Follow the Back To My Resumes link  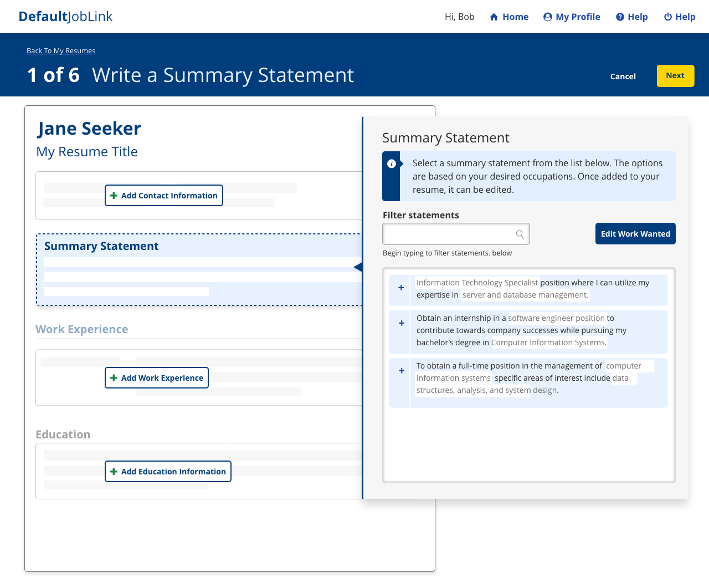point(61,50)
